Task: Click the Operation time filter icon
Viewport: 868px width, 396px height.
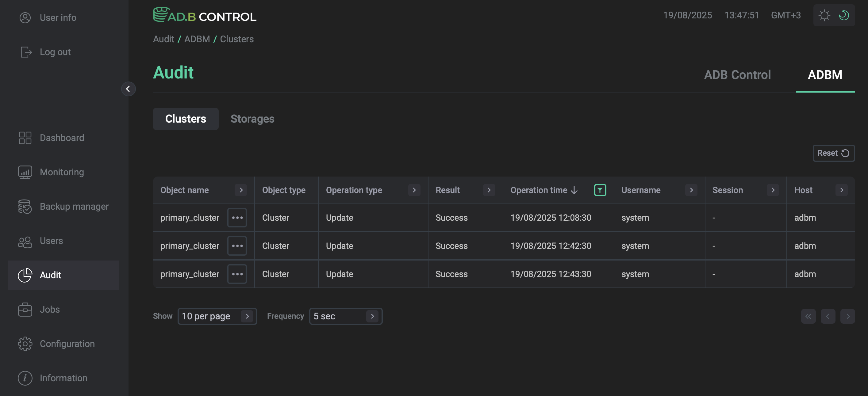Action: pos(600,190)
